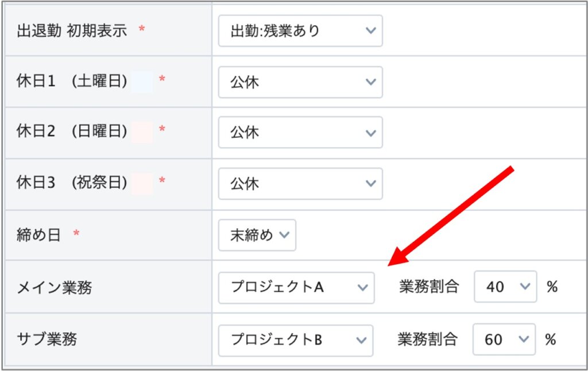Screen dimensions: 588x371
Task: Click the メイン業務 row label
Action: pyautogui.click(x=55, y=287)
